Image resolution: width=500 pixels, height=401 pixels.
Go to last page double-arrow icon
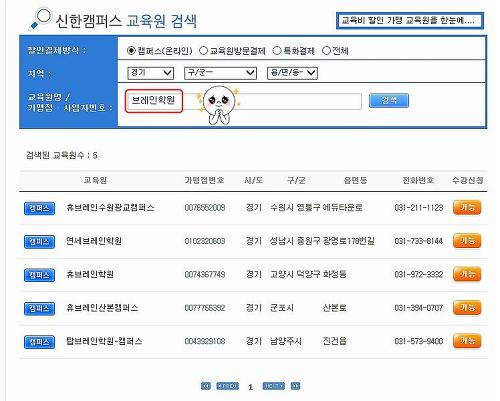(295, 386)
